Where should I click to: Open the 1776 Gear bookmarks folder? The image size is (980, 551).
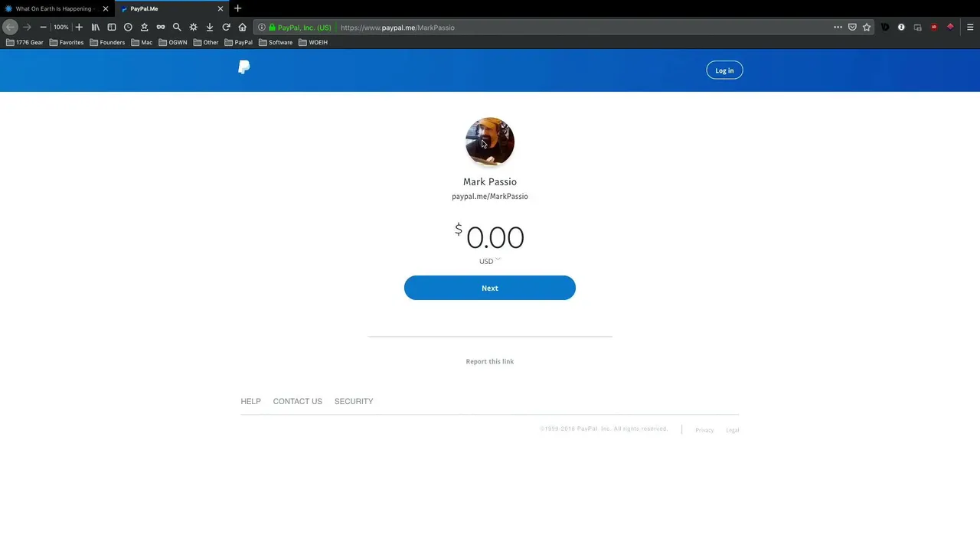24,42
